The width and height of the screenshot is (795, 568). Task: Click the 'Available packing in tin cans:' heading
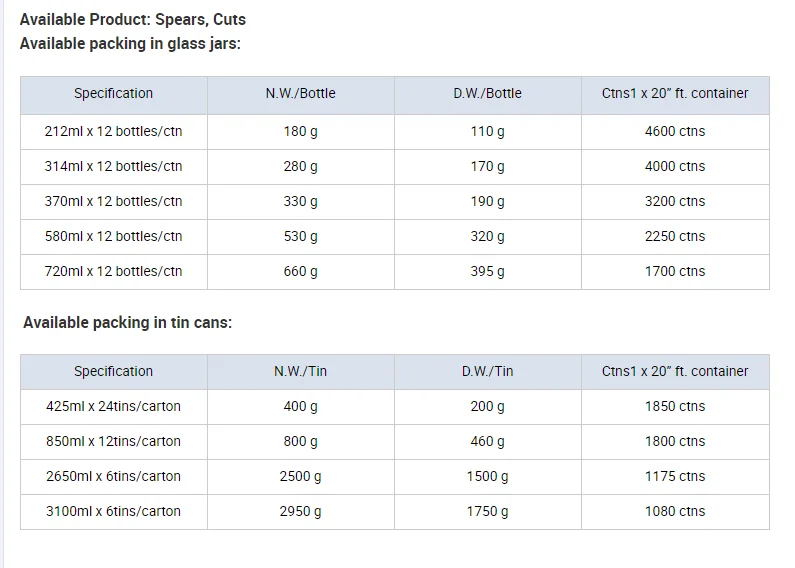click(x=127, y=323)
